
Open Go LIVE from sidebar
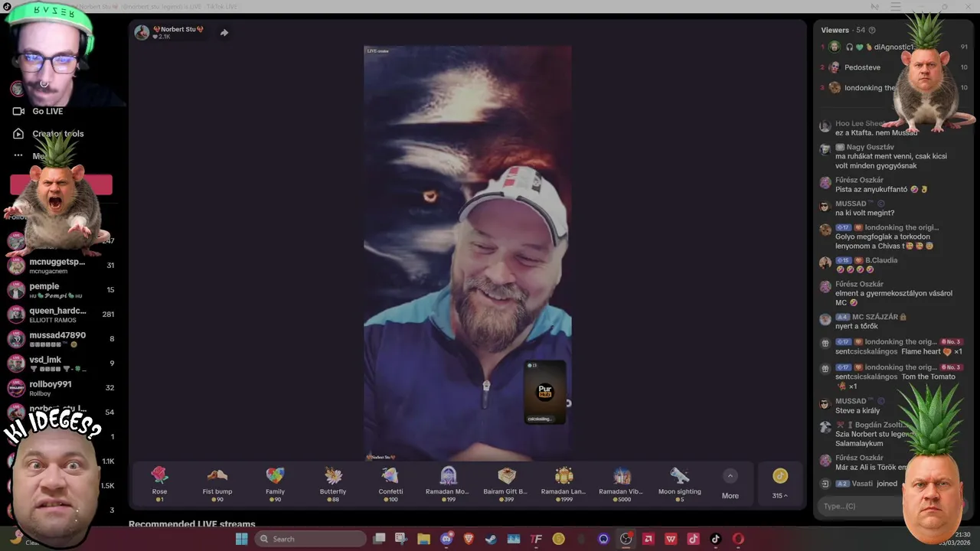point(47,111)
